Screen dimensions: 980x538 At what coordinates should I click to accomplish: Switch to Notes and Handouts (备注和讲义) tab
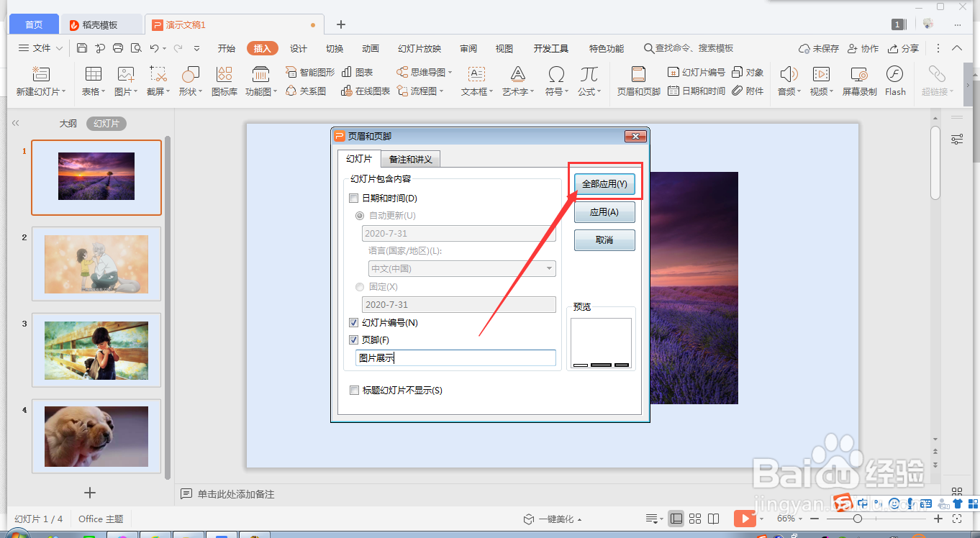[411, 159]
